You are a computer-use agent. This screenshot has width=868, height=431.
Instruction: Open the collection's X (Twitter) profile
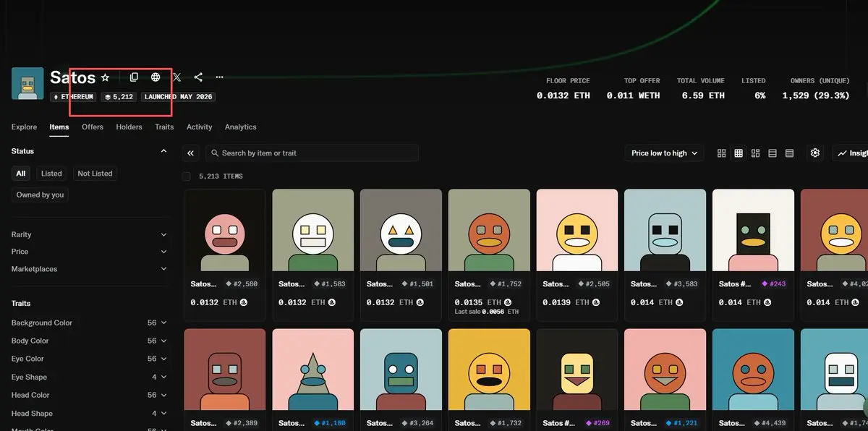coord(177,77)
